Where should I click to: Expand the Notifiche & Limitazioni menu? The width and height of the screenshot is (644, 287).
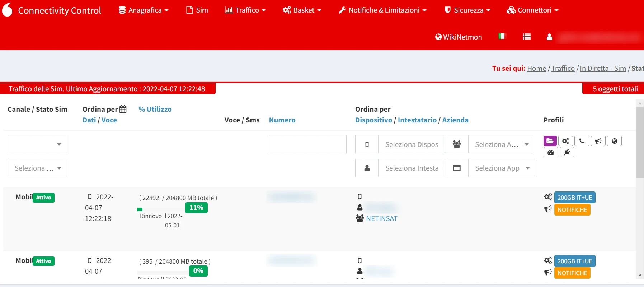pyautogui.click(x=382, y=10)
